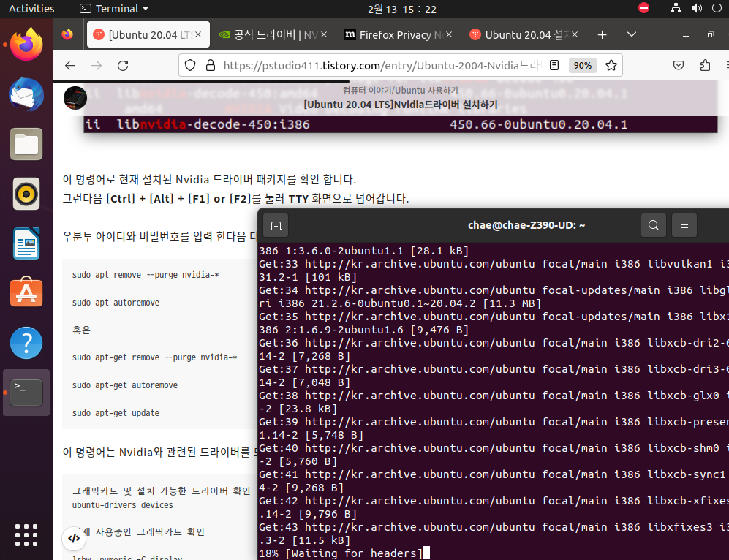The height and width of the screenshot is (560, 729).
Task: Open a new tab in the terminal
Action: (x=276, y=225)
